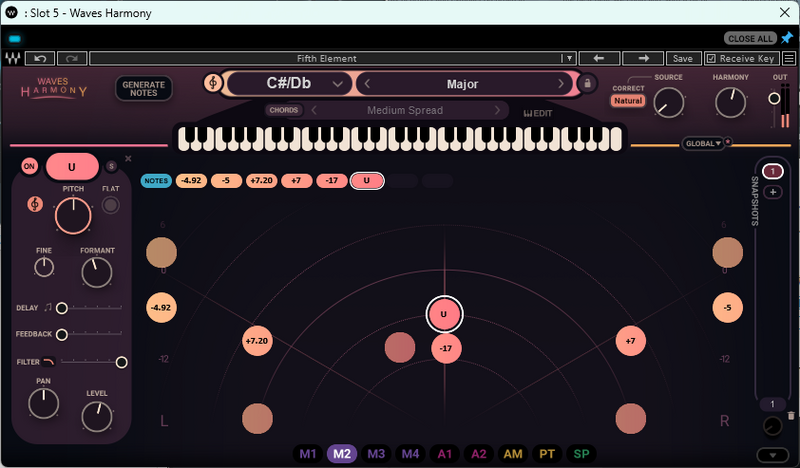This screenshot has width=800, height=468.
Task: Load the next preset with right arrow
Action: [x=643, y=59]
